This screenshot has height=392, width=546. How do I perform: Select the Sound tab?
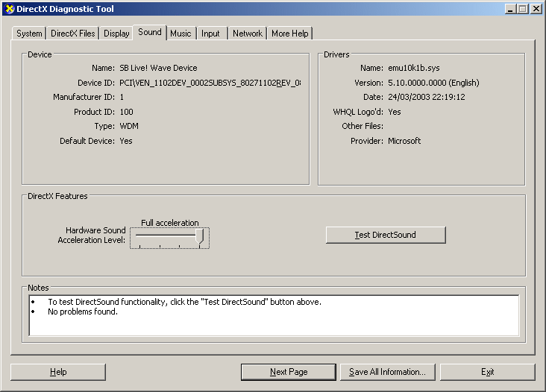tap(150, 32)
